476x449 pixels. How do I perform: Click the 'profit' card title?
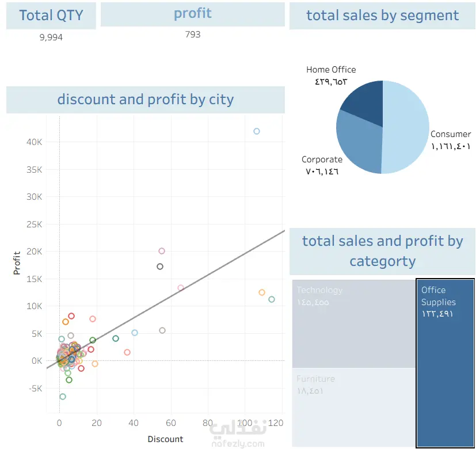click(192, 13)
